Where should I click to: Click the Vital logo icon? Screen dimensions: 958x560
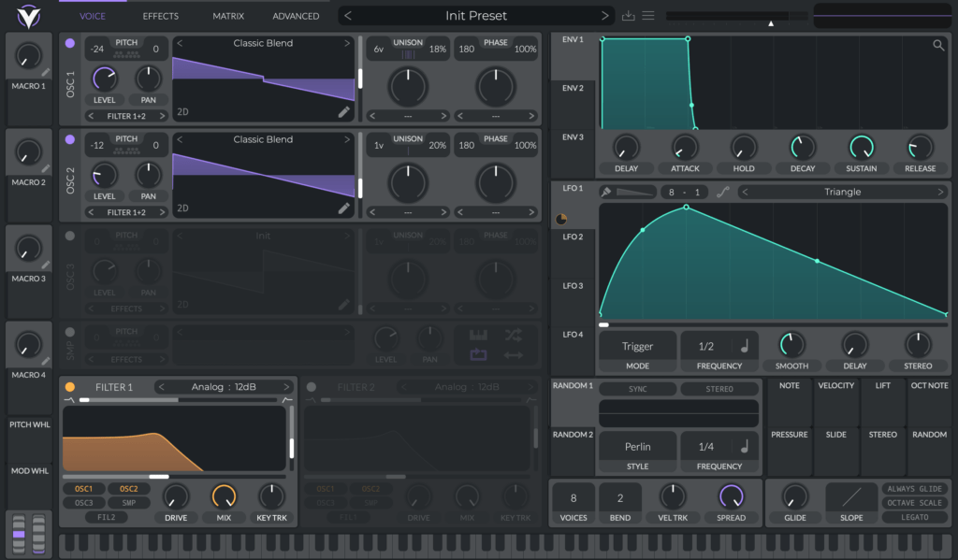[x=28, y=17]
